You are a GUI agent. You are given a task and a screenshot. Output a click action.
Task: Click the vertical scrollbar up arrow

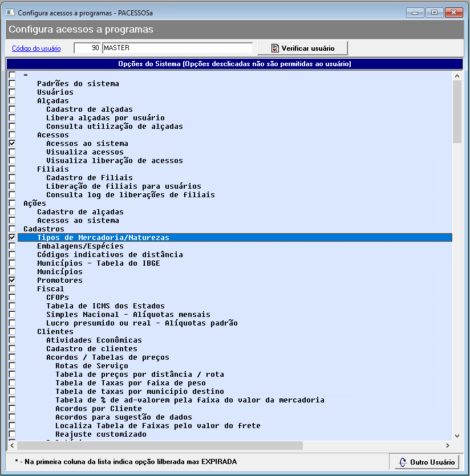(x=457, y=75)
